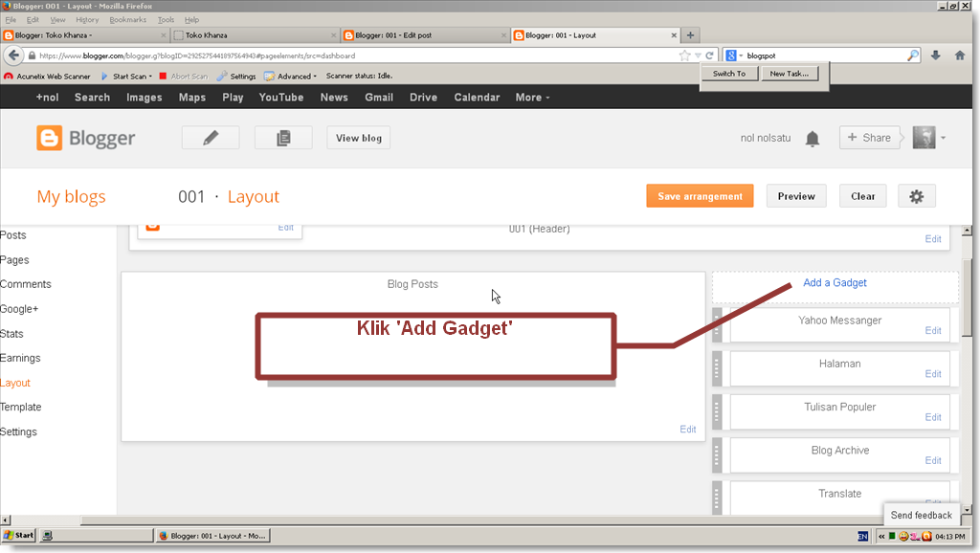The image size is (980, 553).
Task: Click Edit on Blog Posts section
Action: [x=687, y=430]
